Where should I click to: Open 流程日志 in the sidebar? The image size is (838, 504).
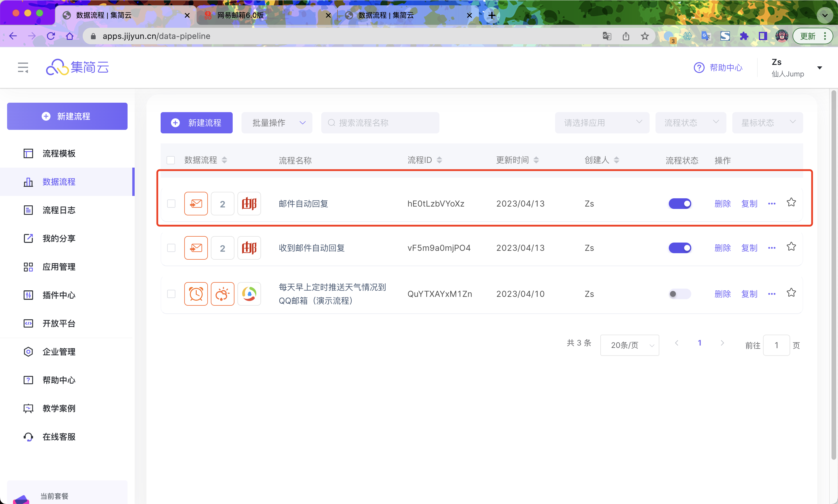pyautogui.click(x=59, y=210)
